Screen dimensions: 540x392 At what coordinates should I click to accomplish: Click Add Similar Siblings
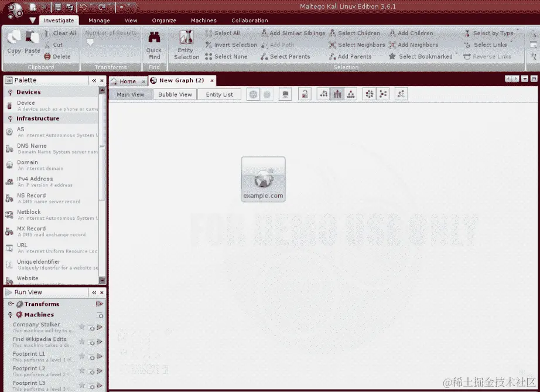click(293, 33)
